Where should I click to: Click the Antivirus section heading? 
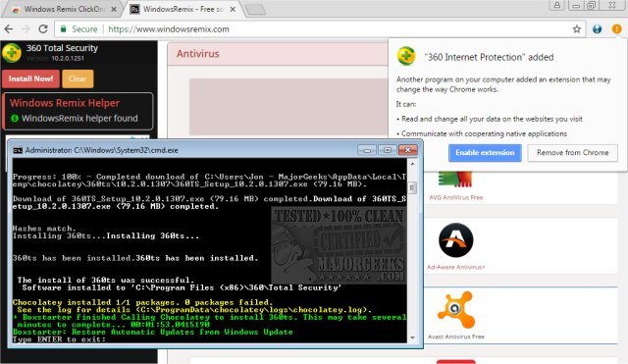[x=198, y=54]
